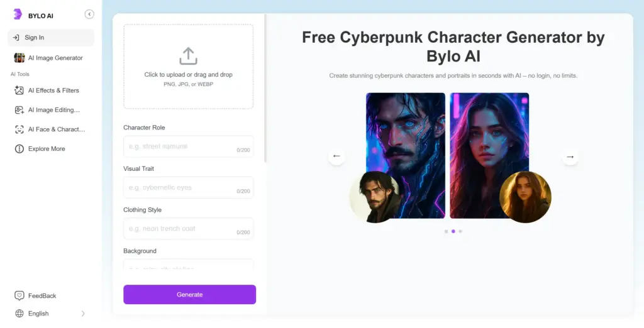Show the next carousel slide

pyautogui.click(x=570, y=156)
